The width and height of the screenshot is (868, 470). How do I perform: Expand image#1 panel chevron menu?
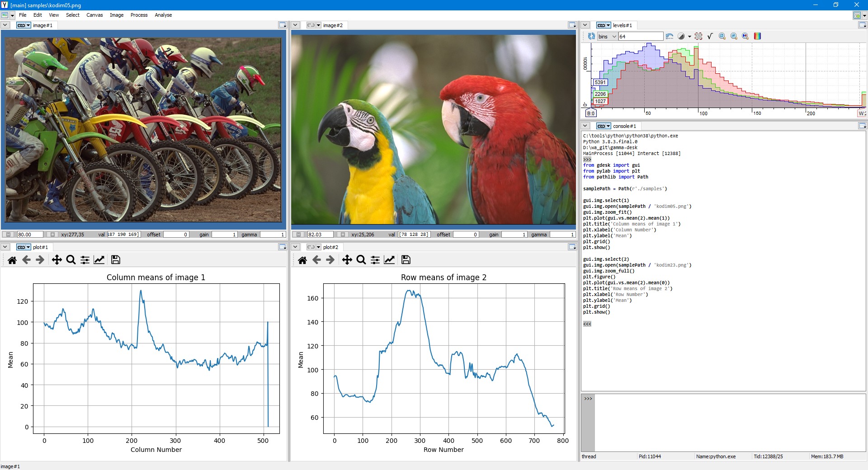[5, 25]
